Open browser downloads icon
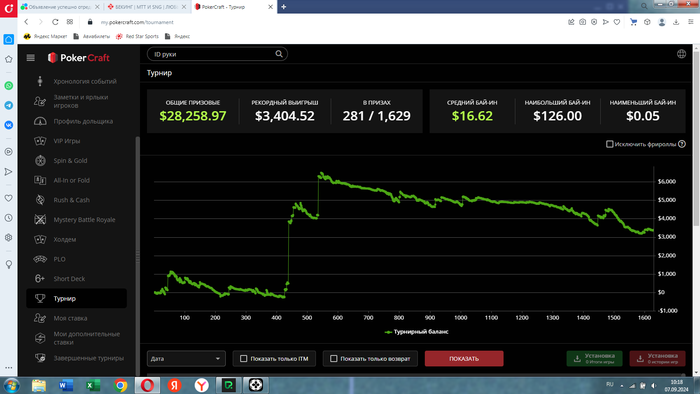700x394 pixels. pyautogui.click(x=676, y=22)
